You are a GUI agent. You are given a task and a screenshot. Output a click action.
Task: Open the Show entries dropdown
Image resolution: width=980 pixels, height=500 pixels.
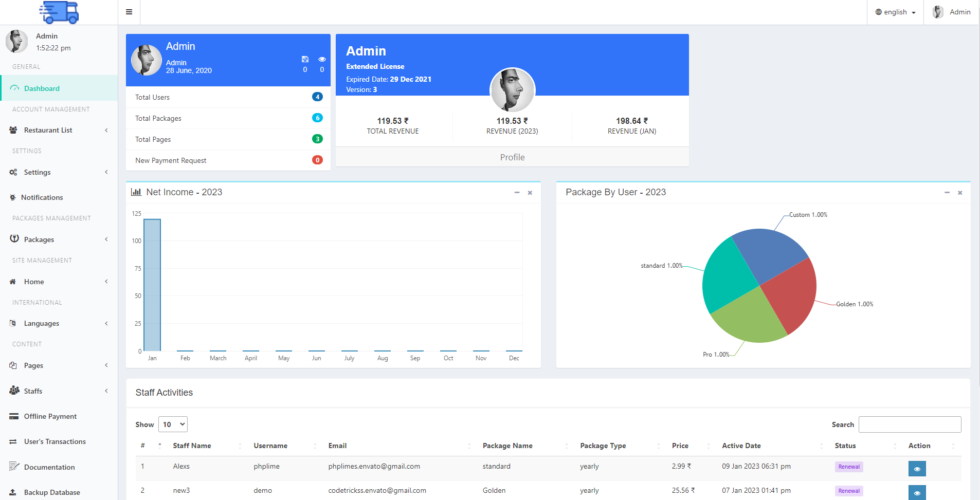point(173,424)
